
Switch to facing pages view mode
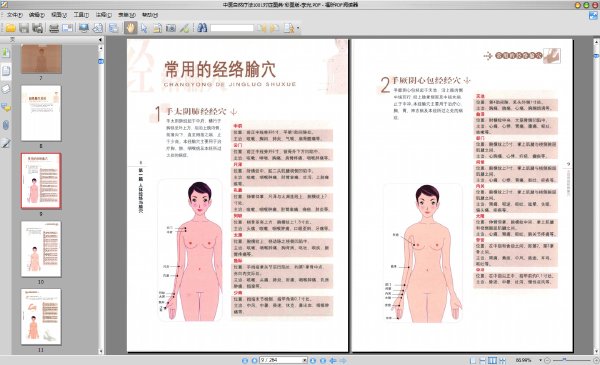492,360
